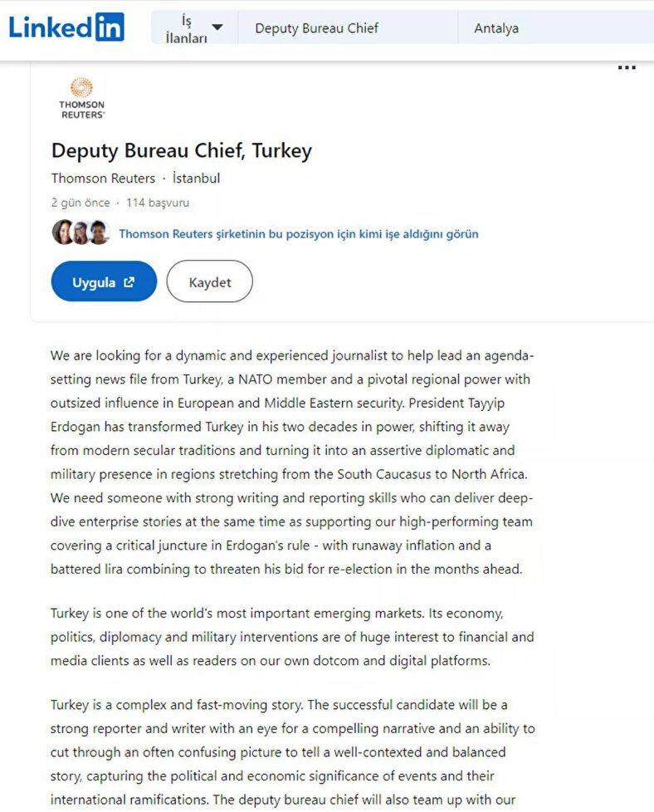The height and width of the screenshot is (812, 654).
Task: Click the paragraph about emerging markets
Action: pos(292,638)
